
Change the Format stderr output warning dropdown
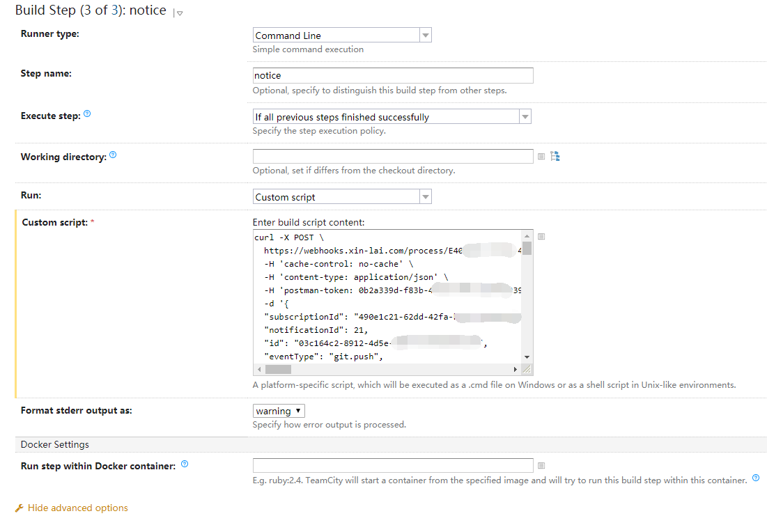pyautogui.click(x=279, y=411)
